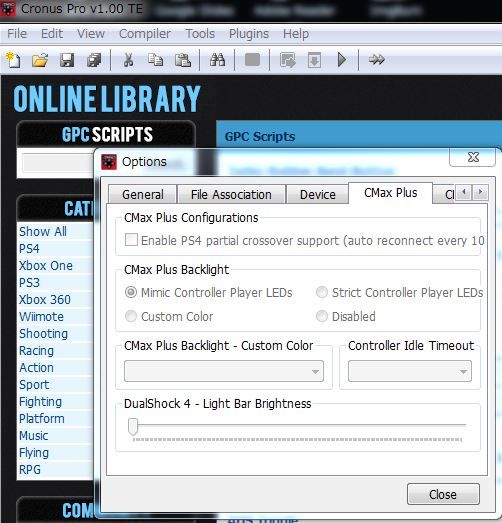Select the Action category
The height and width of the screenshot is (523, 502).
36,368
